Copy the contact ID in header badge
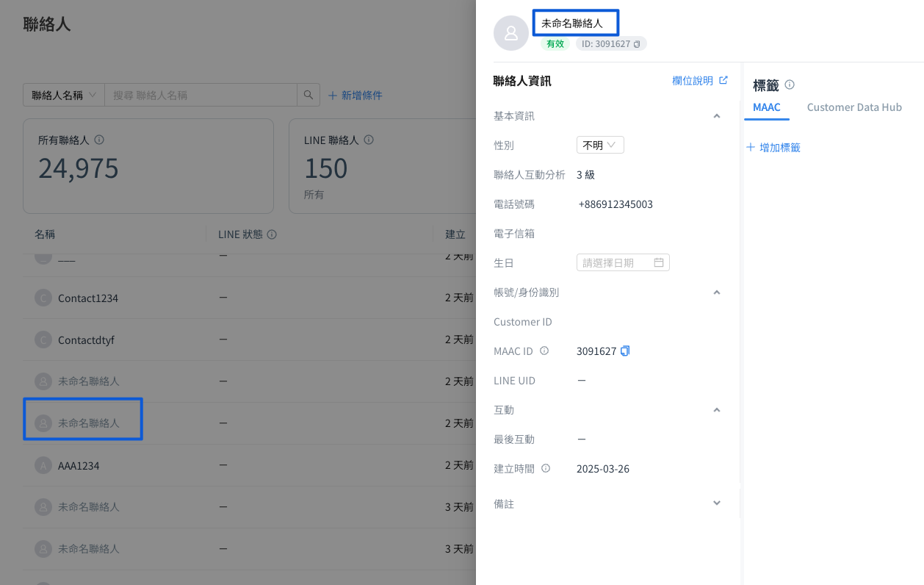 pos(637,44)
